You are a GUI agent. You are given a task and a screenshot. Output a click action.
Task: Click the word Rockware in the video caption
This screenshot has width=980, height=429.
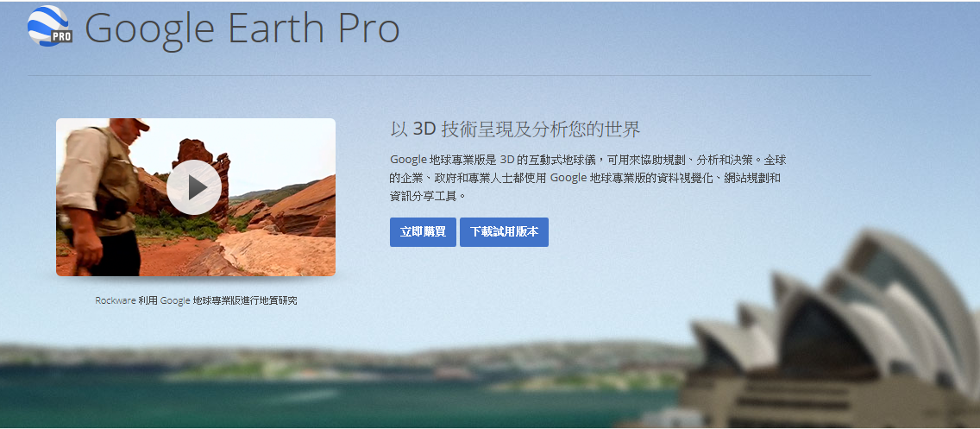[116, 300]
